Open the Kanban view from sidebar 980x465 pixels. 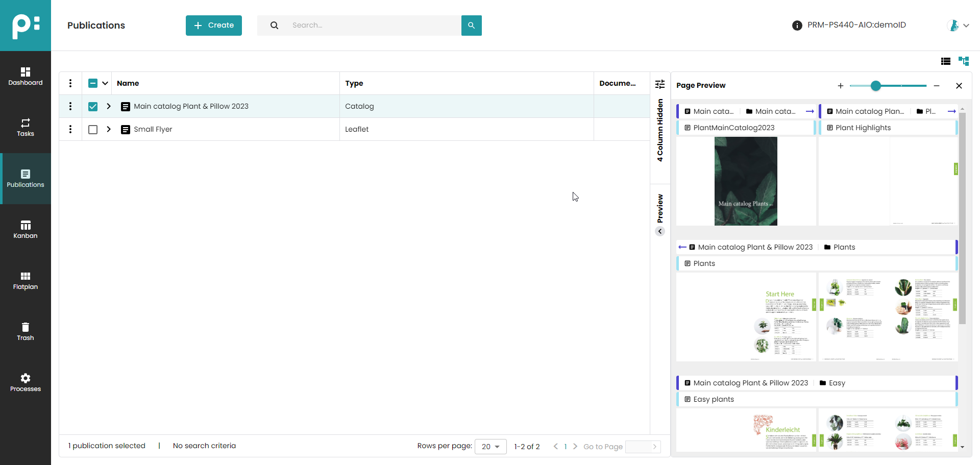[x=25, y=230]
